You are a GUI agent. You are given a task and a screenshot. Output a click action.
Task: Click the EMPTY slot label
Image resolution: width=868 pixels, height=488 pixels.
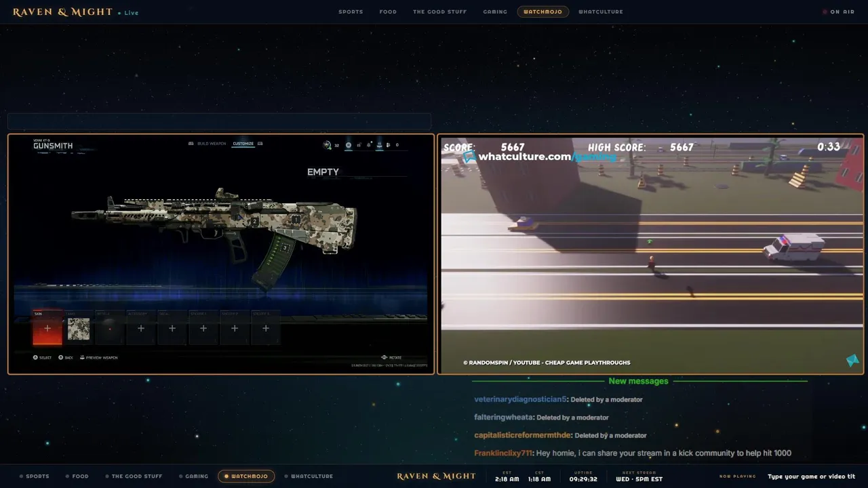click(x=323, y=172)
